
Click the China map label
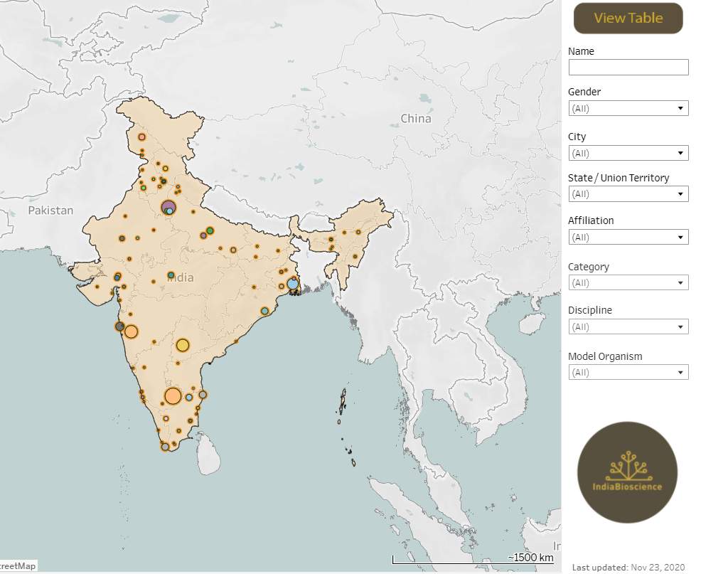pyautogui.click(x=416, y=119)
